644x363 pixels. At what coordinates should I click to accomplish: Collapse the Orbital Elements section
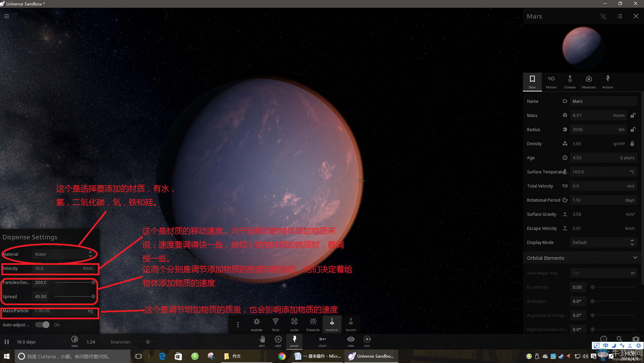coord(635,258)
